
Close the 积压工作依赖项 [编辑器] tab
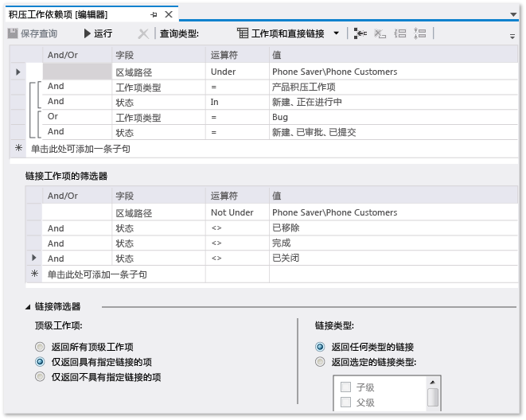click(169, 14)
